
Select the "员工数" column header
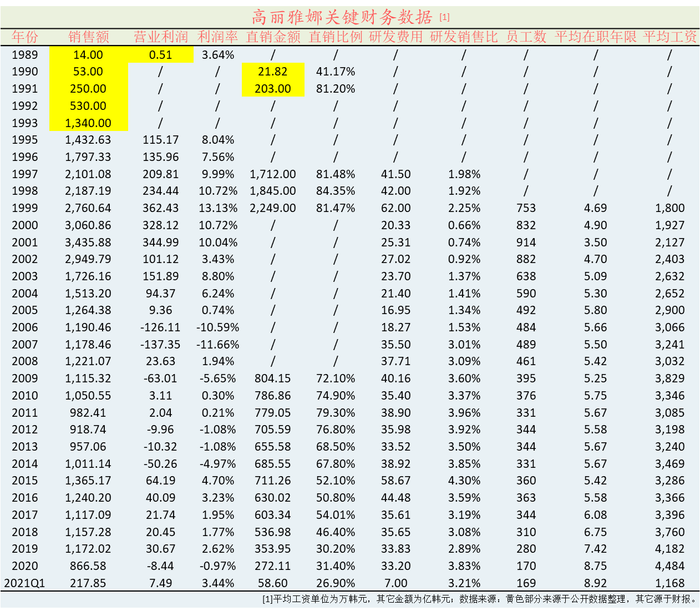pyautogui.click(x=526, y=37)
